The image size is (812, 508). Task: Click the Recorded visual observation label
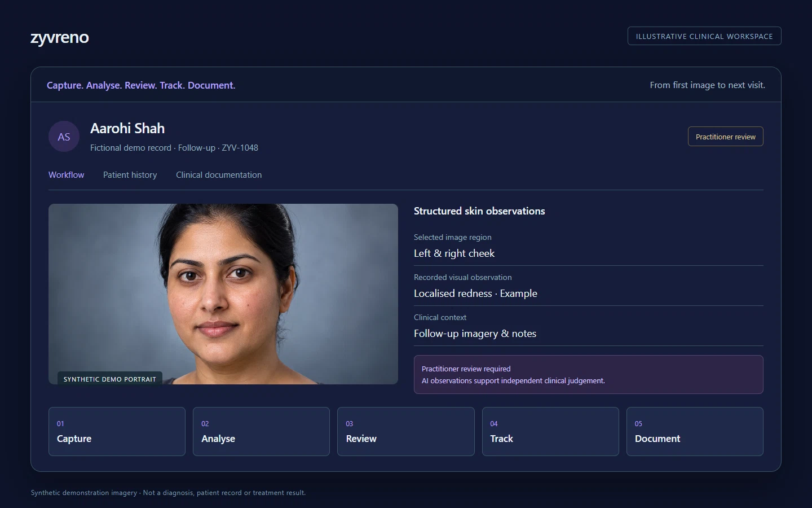[x=462, y=277]
